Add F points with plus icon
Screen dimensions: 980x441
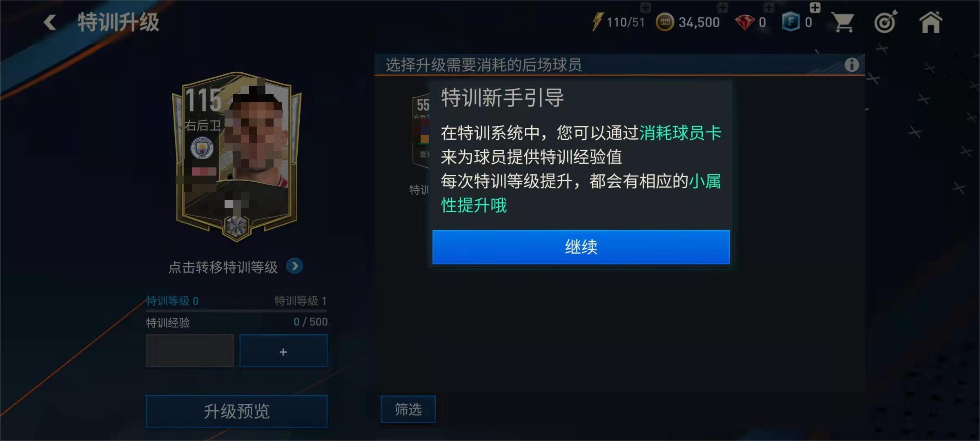(x=815, y=7)
